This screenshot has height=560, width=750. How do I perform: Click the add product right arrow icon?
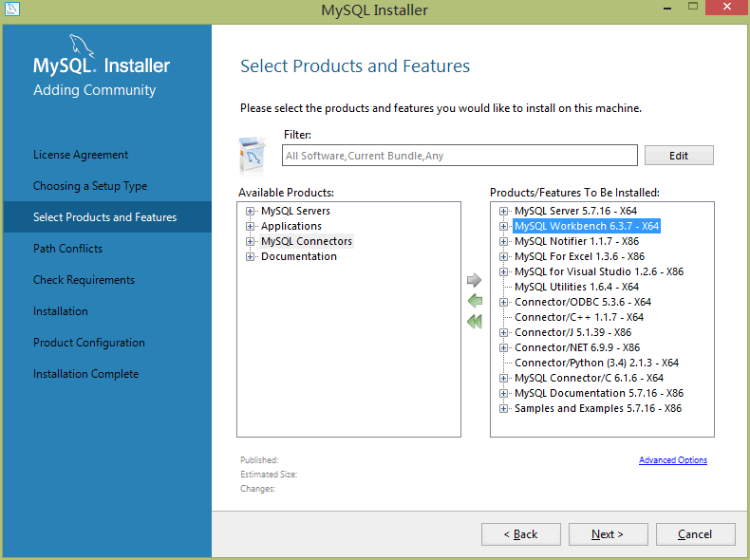pyautogui.click(x=475, y=280)
